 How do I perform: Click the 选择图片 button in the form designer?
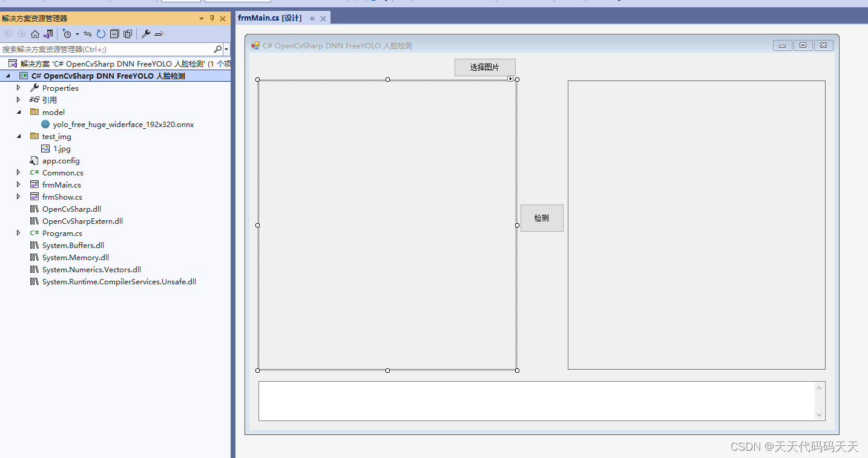click(x=484, y=67)
